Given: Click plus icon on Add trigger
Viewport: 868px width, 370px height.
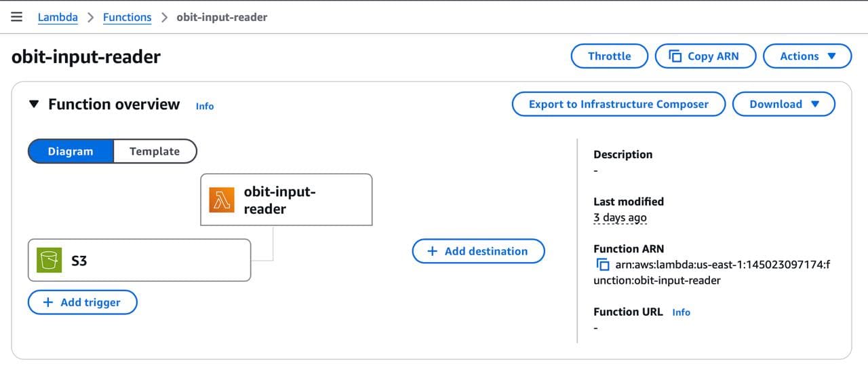Looking at the screenshot, I should coord(48,303).
